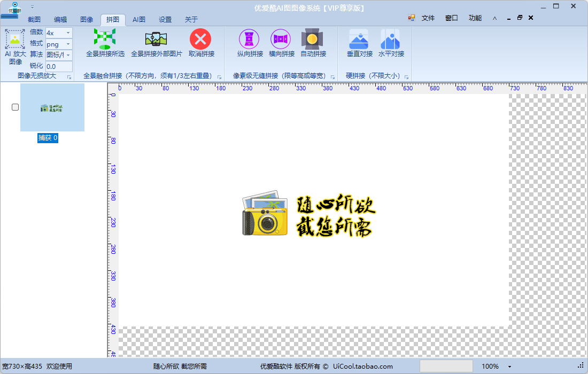
Task: Open the 格式 png dropdown
Action: coord(68,44)
